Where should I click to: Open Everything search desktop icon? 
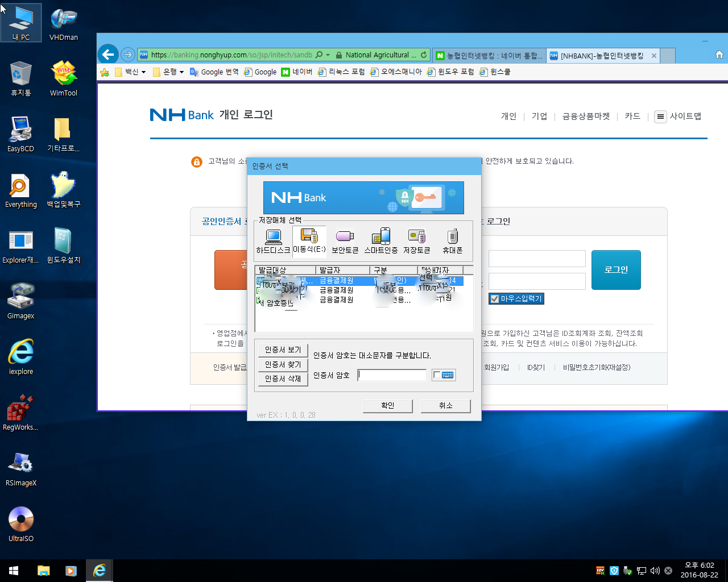(21, 191)
